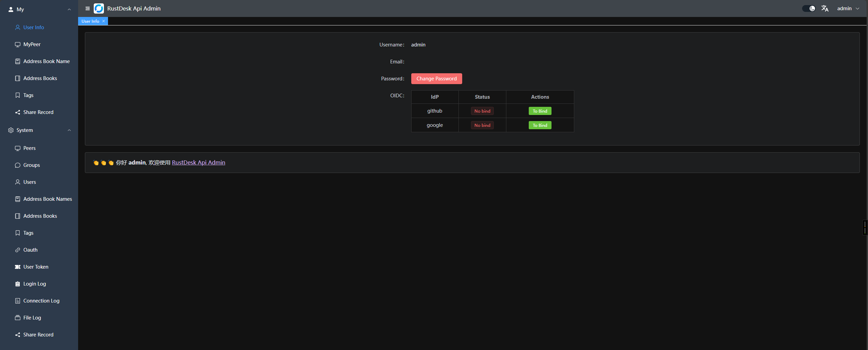Screen dimensions: 868x350
Task: Collapse the My section
Action: pyautogui.click(x=69, y=9)
